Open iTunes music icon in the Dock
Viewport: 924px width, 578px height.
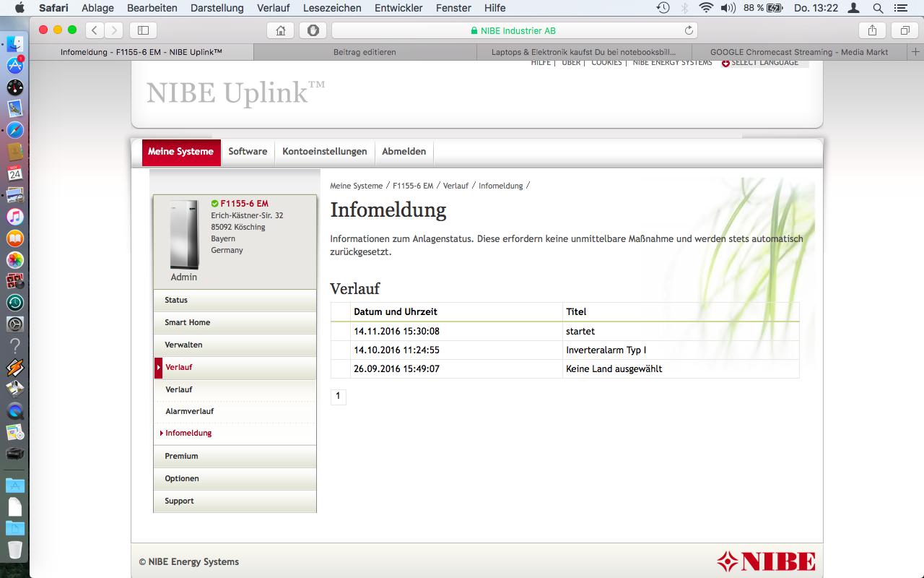tap(15, 217)
